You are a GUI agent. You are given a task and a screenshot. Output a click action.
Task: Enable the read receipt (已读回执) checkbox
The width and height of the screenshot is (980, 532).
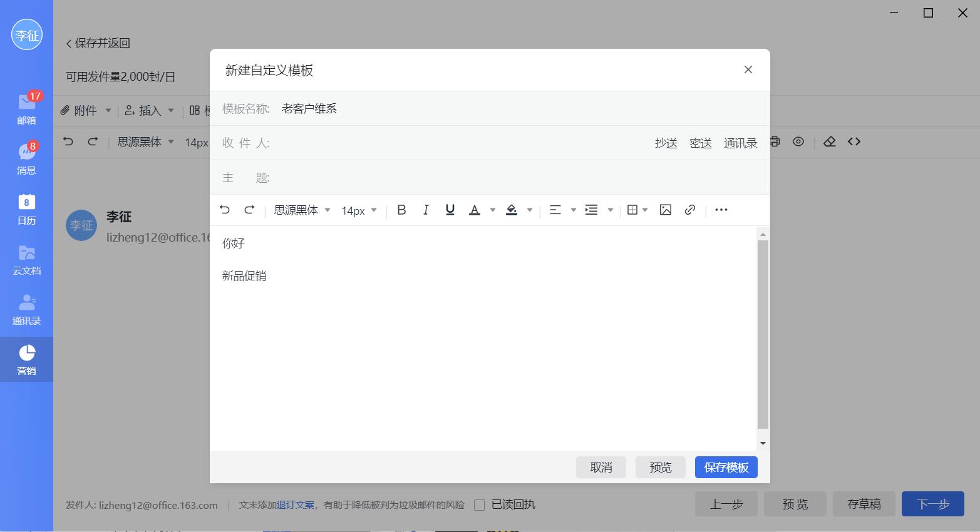(x=480, y=505)
